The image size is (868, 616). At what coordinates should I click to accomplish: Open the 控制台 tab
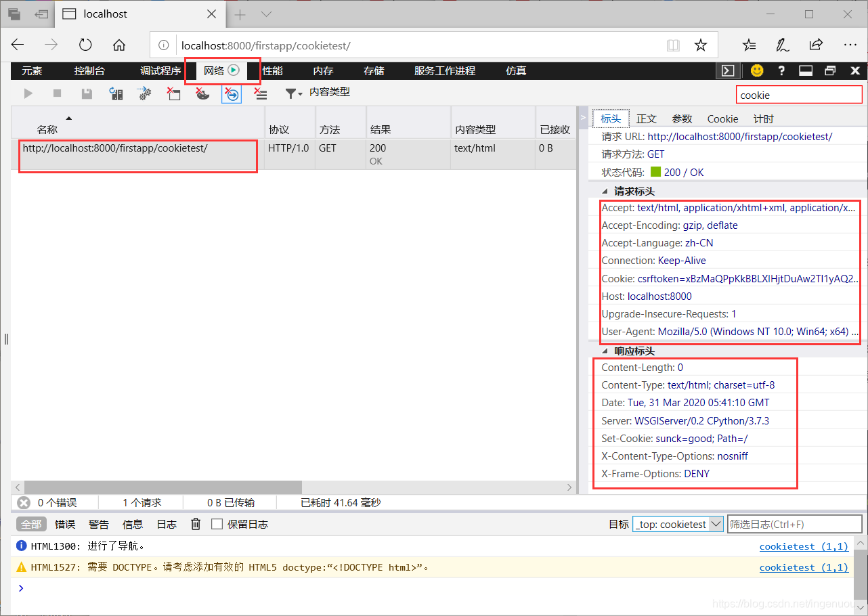(x=89, y=70)
